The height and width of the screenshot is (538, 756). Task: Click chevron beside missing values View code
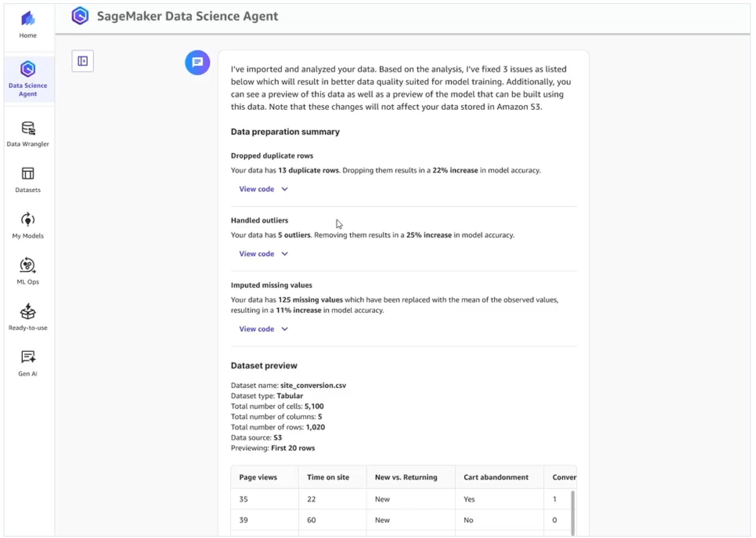tap(285, 329)
